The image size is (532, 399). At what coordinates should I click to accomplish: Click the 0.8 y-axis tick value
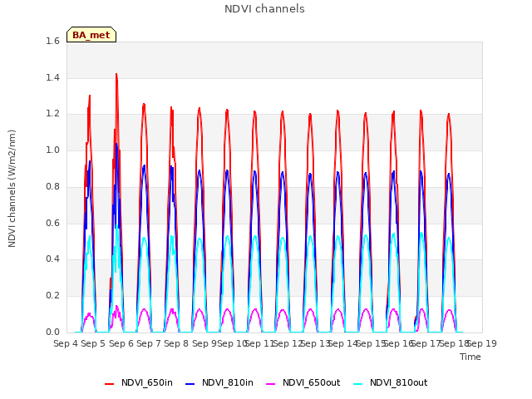[x=52, y=186]
